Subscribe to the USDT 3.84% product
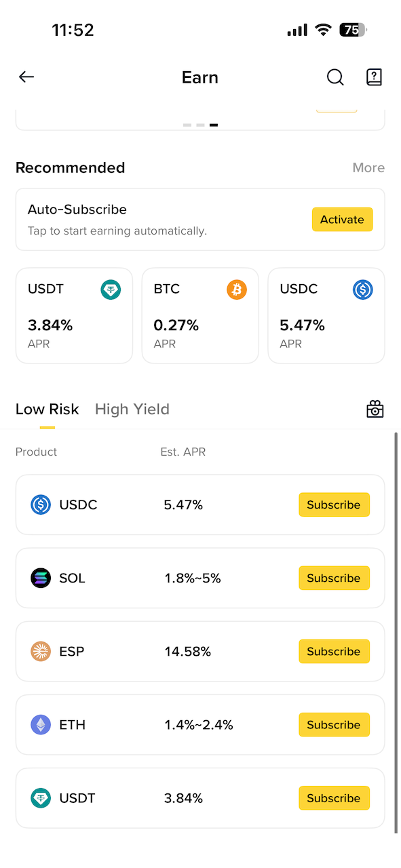 (334, 797)
